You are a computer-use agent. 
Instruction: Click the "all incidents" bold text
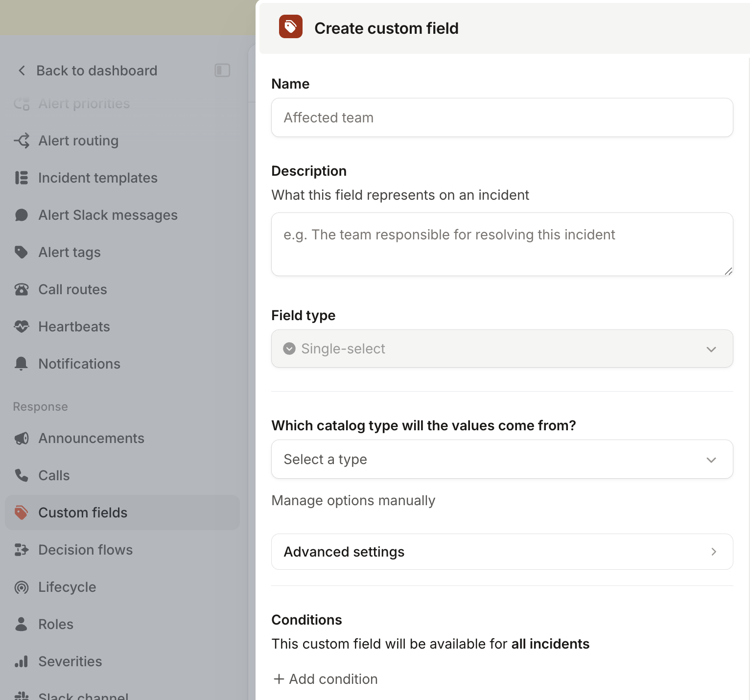pyautogui.click(x=550, y=644)
